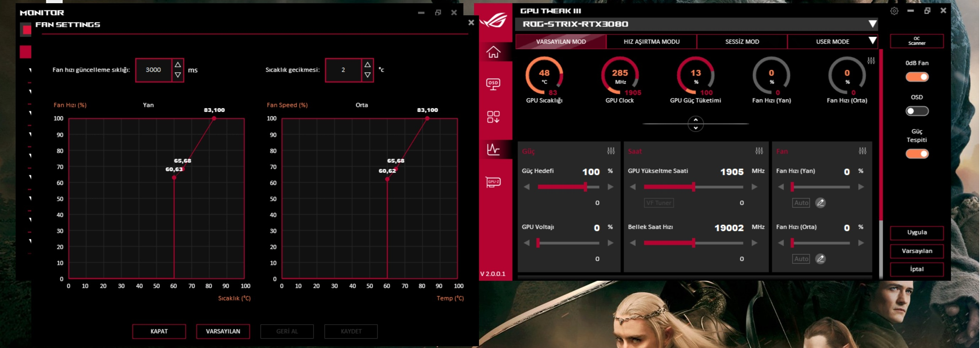Click the OC Scanner button
The image size is (980, 348).
point(917,41)
